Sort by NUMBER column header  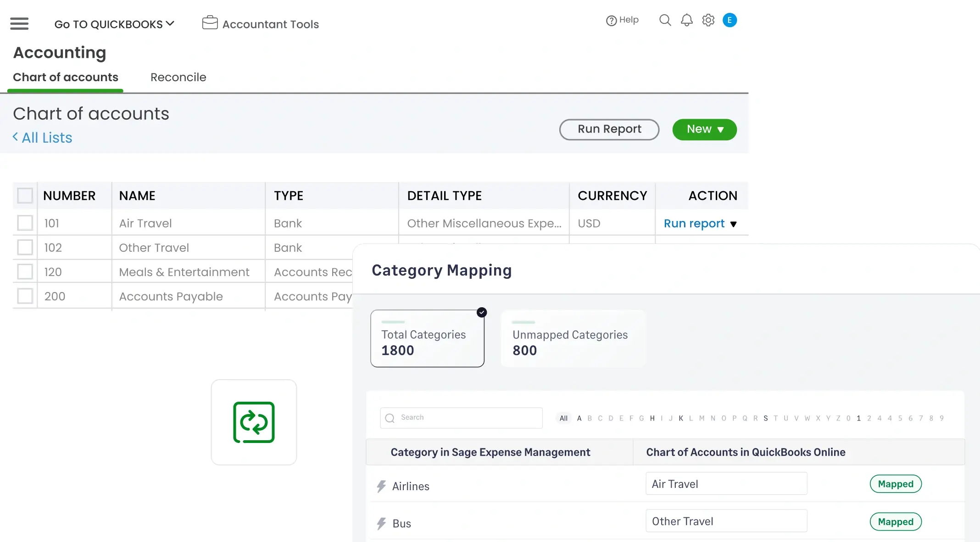click(x=69, y=195)
